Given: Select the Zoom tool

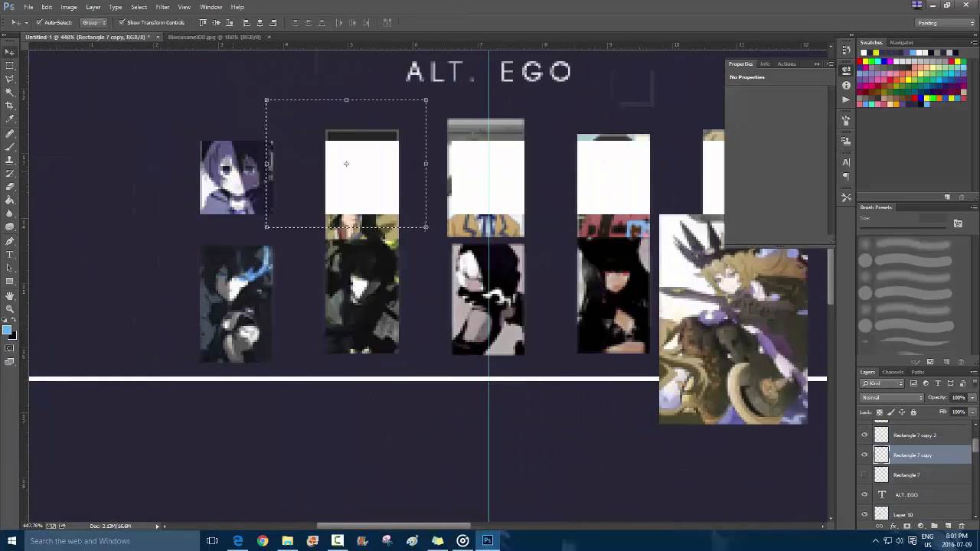Looking at the screenshot, I should tap(10, 308).
